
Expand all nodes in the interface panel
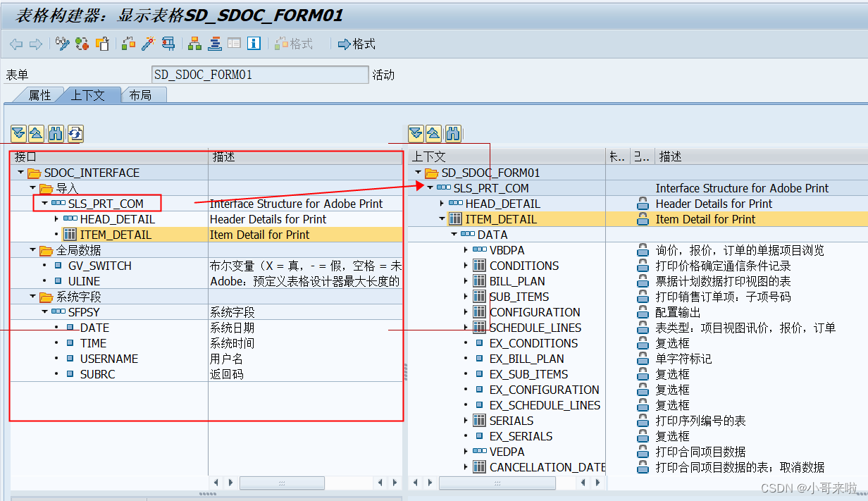pos(18,133)
